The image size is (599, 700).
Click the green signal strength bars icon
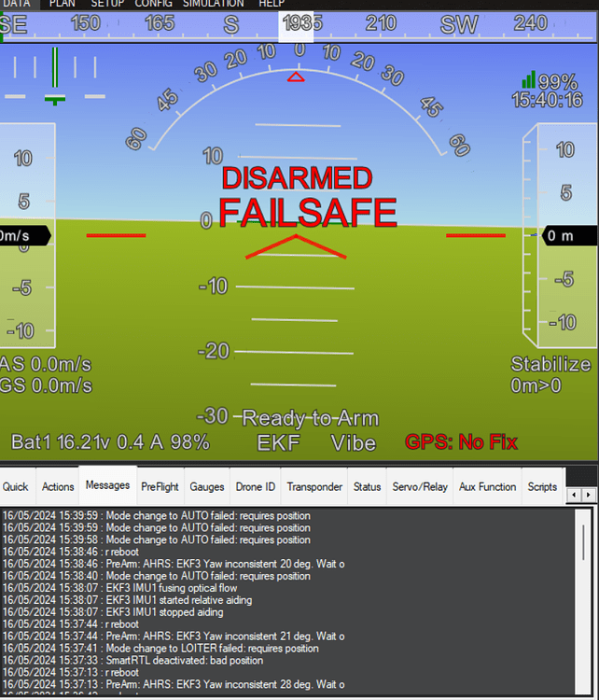click(x=528, y=79)
